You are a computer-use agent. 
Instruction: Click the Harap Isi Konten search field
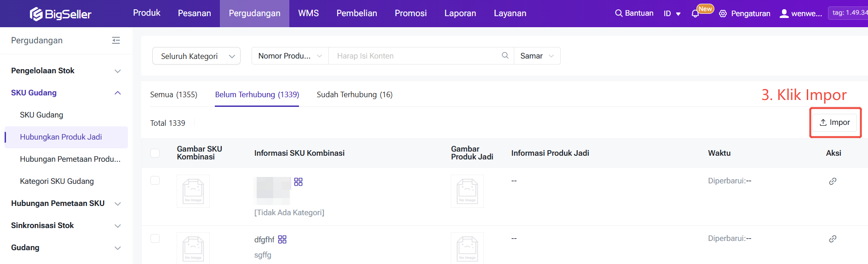[414, 56]
